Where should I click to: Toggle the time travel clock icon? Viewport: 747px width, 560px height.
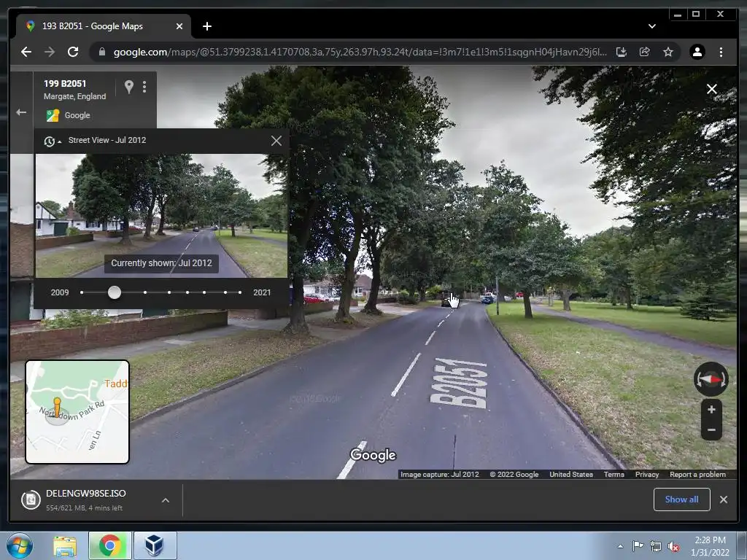pyautogui.click(x=52, y=141)
